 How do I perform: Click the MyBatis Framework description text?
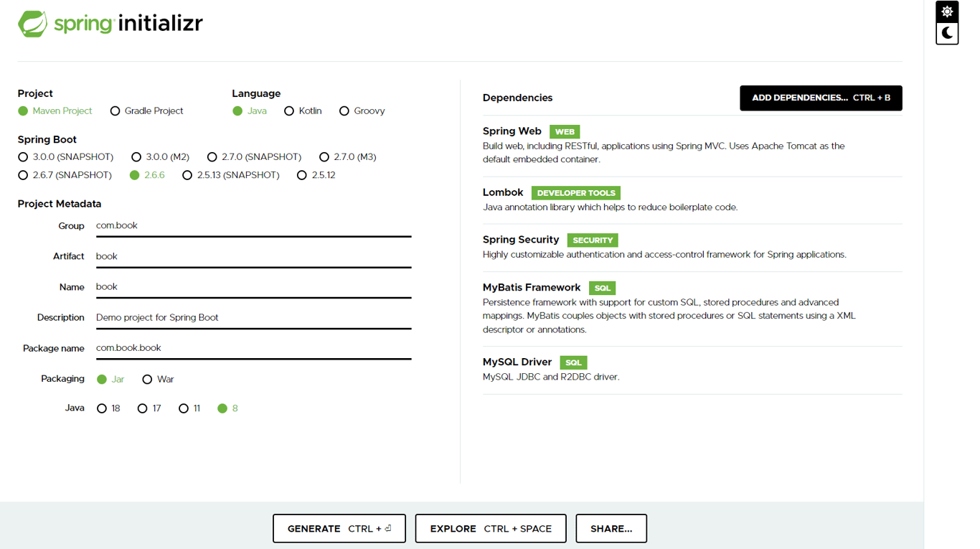(669, 316)
